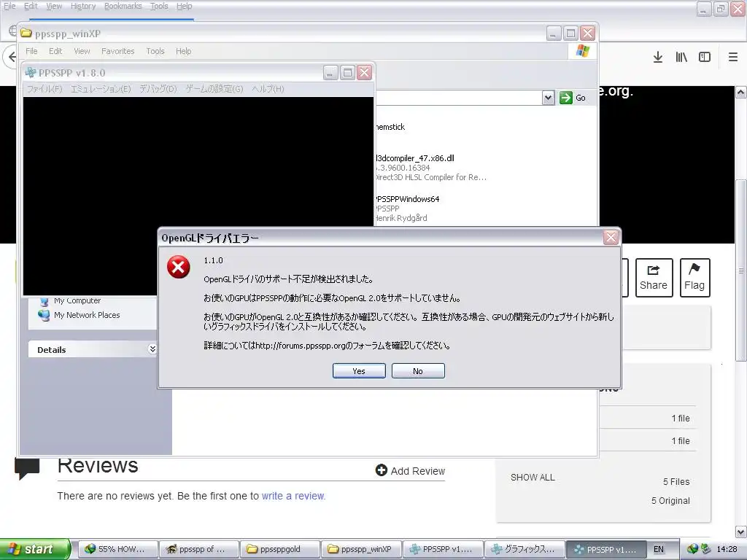Screen dimensions: 747x560
Task: Click the green Go arrow button in Explorer
Action: point(565,98)
